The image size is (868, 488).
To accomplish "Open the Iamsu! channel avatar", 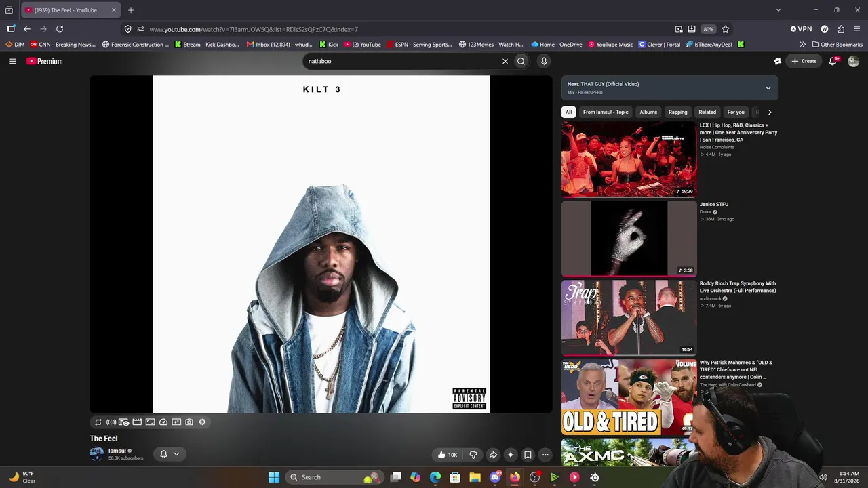I will tap(97, 454).
